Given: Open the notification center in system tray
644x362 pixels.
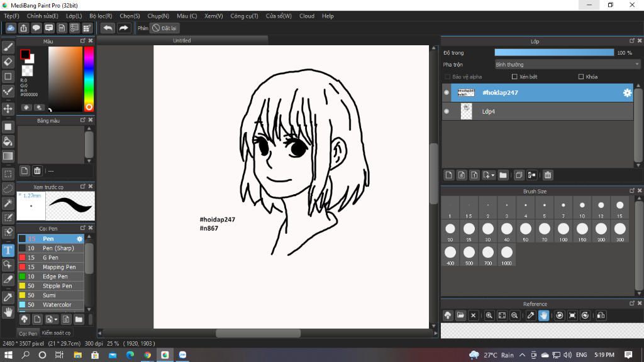Looking at the screenshot, I should point(628,354).
